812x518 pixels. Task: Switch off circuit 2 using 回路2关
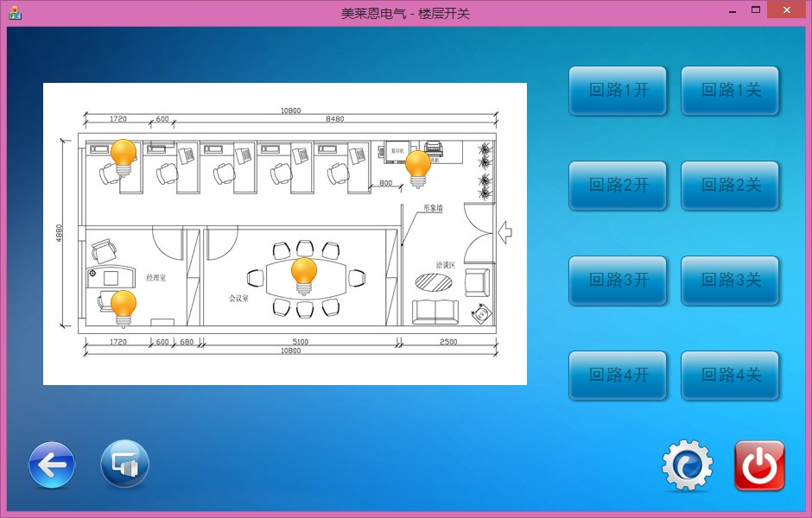(731, 186)
